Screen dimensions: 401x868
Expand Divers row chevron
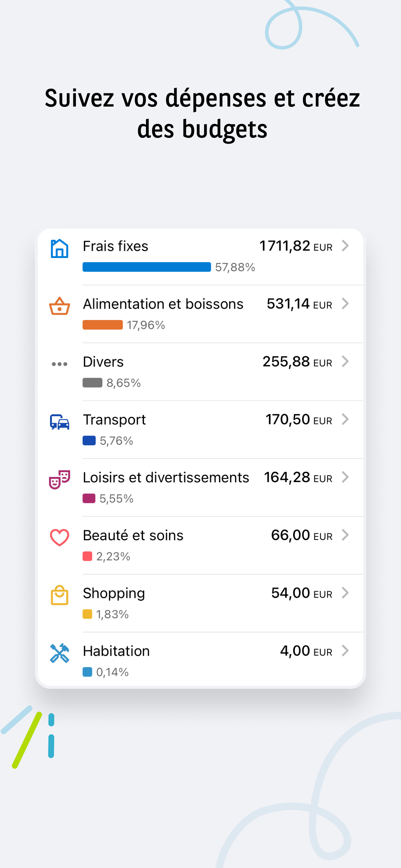pyautogui.click(x=345, y=361)
